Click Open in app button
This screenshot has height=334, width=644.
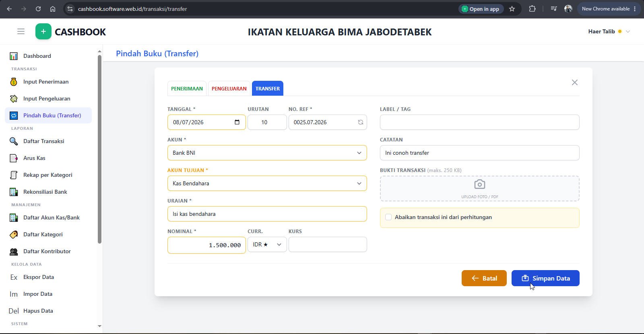[481, 9]
